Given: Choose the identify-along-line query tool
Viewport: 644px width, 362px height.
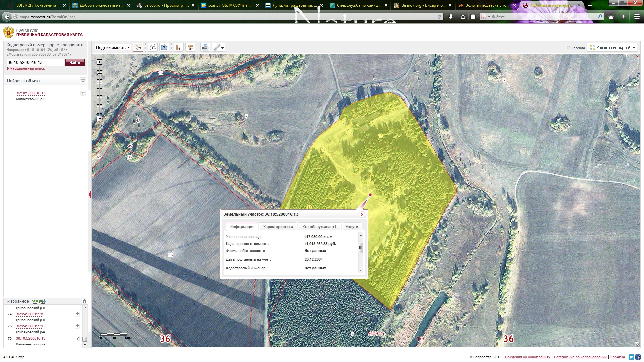Looking at the screenshot, I should [153, 47].
